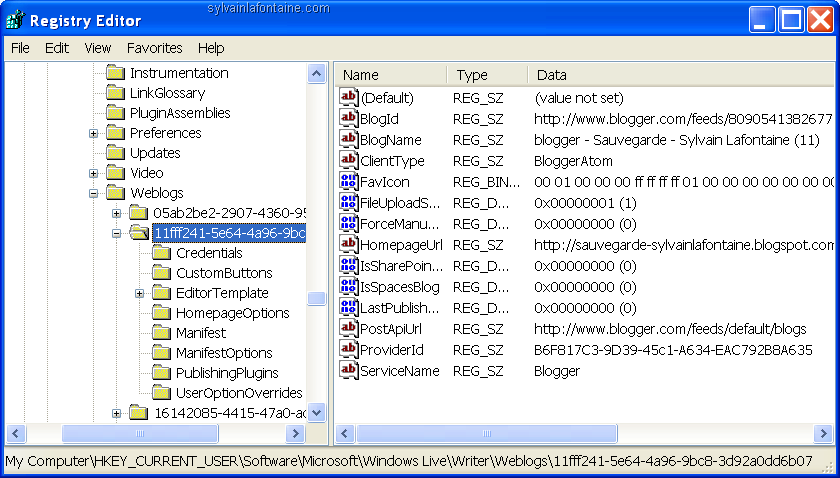Open the Help menu
840x478 pixels.
pyautogui.click(x=211, y=48)
